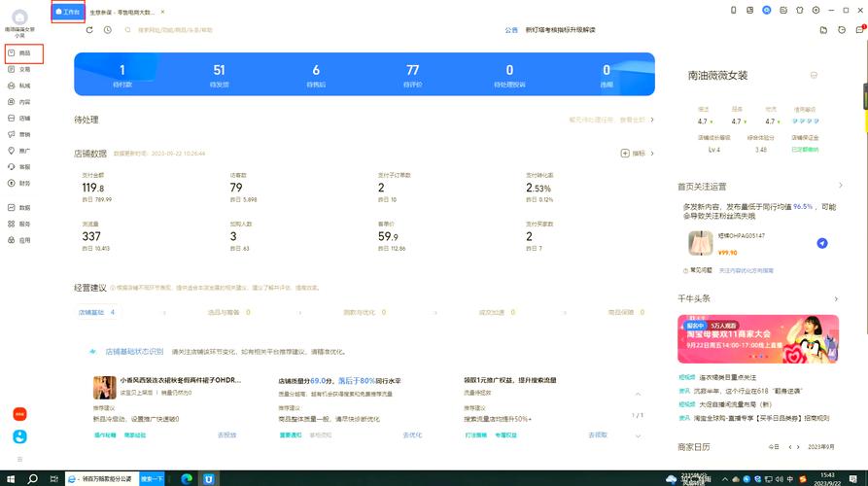Open the 1 待付款 order count
This screenshot has width=868, height=486.
point(122,75)
